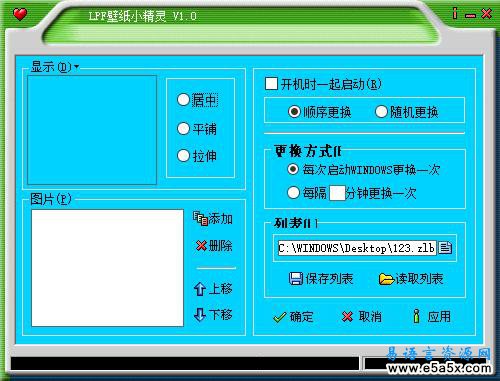Image resolution: width=500 pixels, height=381 pixels.
Task: Click the 删除 button with red X
Action: click(214, 246)
